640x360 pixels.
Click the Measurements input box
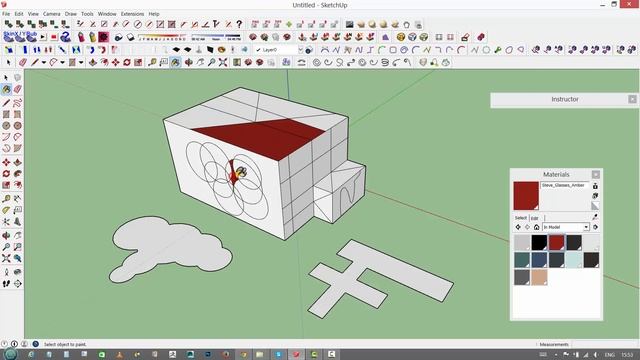click(605, 344)
